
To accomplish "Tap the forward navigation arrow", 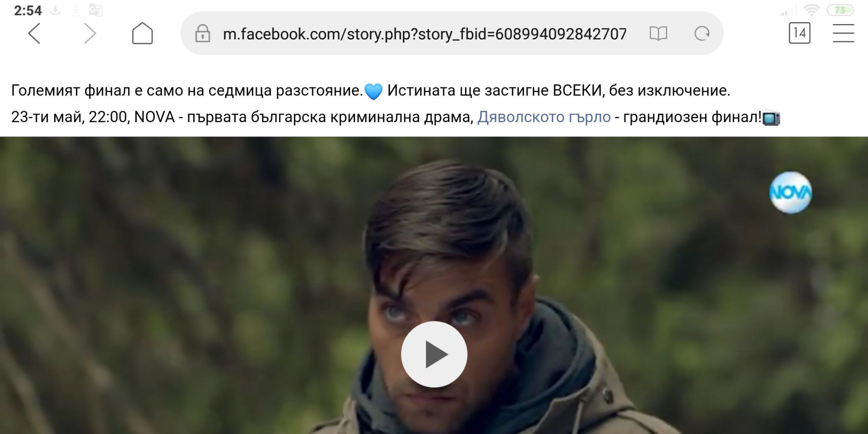I will [x=90, y=33].
